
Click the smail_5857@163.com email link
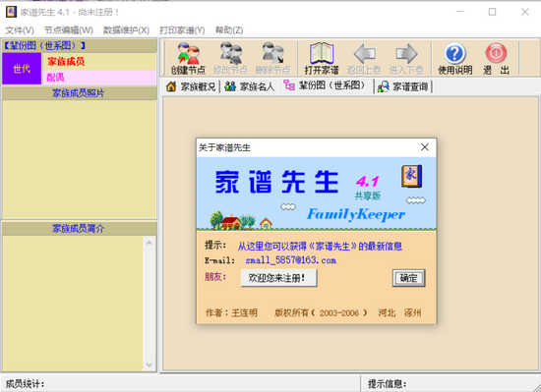click(x=291, y=260)
